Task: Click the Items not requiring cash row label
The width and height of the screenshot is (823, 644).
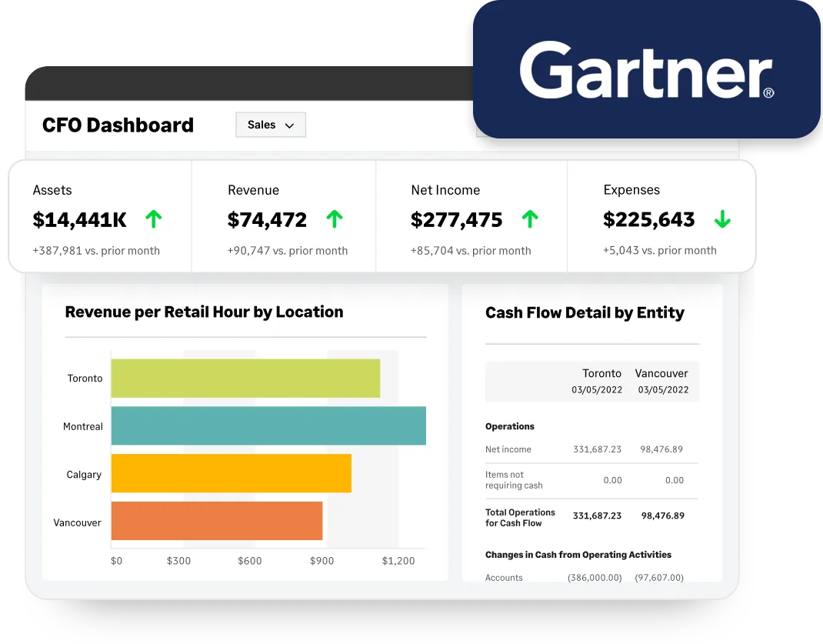Action: tap(514, 480)
